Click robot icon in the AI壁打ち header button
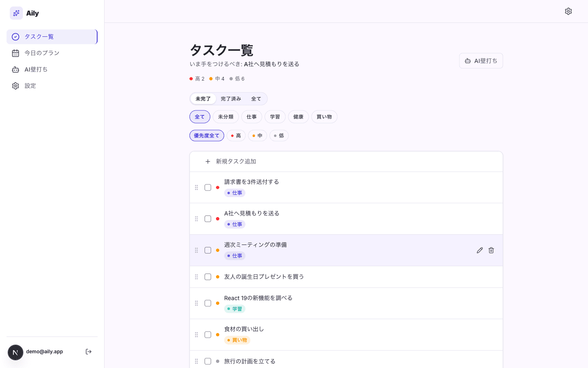 coord(468,61)
